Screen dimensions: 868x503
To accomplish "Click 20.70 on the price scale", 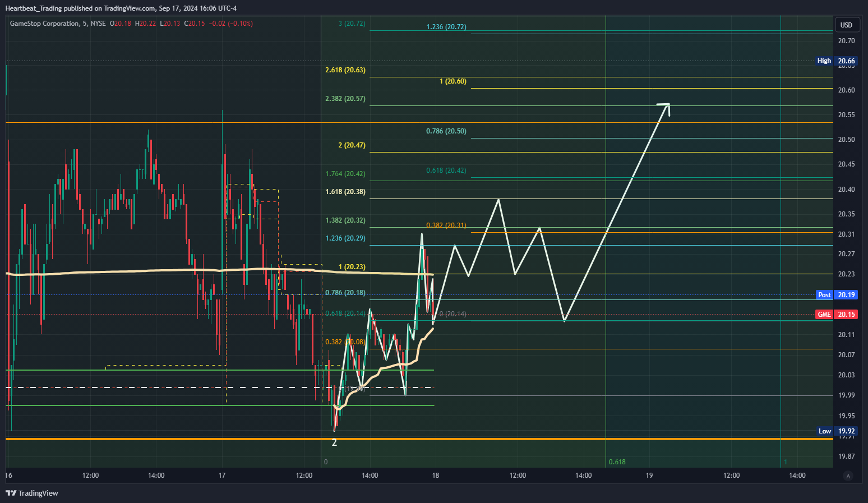I will coord(847,41).
